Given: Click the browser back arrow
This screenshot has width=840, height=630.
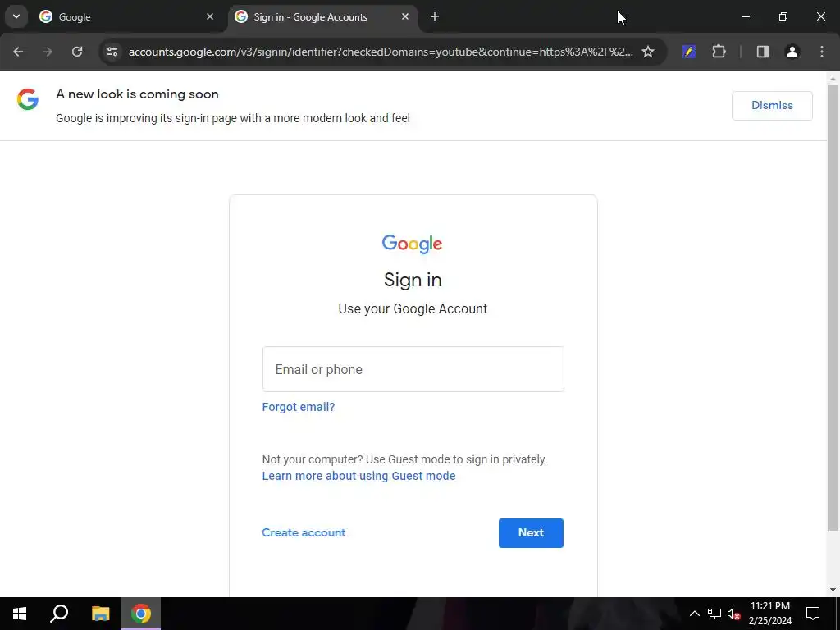Looking at the screenshot, I should [18, 52].
